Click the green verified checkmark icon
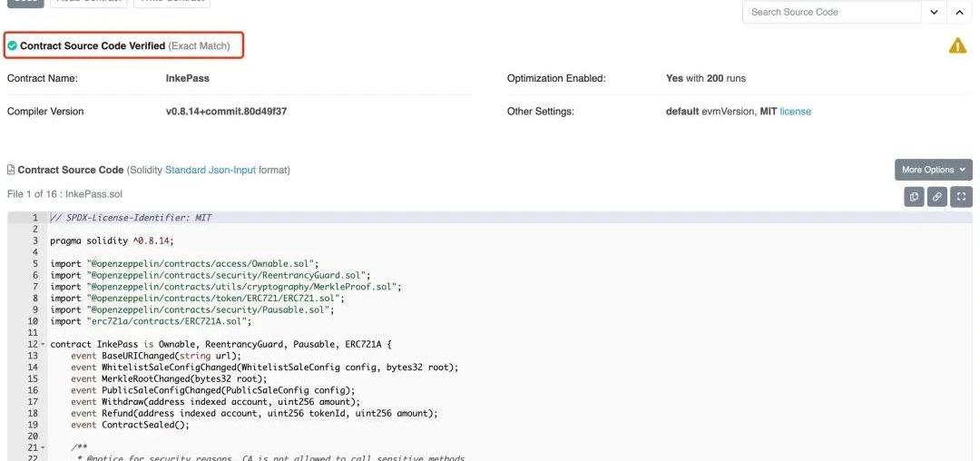The height and width of the screenshot is (461, 980). (x=12, y=45)
